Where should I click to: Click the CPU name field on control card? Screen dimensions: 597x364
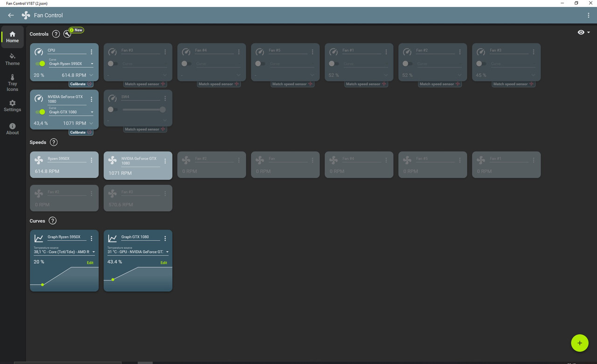tap(67, 51)
